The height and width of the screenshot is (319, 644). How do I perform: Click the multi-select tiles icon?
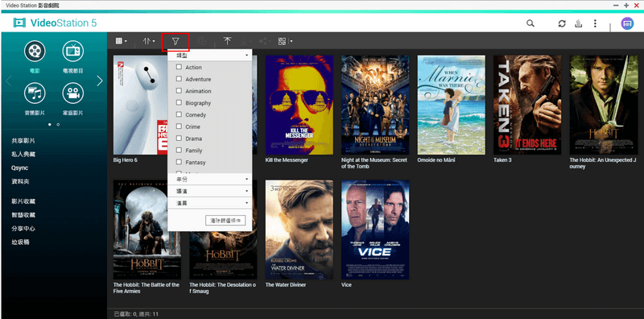[x=283, y=41]
